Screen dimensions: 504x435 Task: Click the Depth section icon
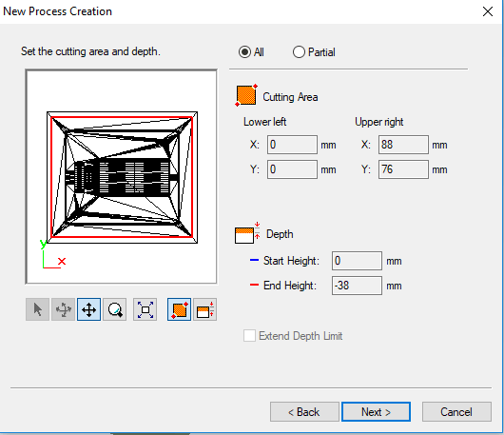coord(247,233)
